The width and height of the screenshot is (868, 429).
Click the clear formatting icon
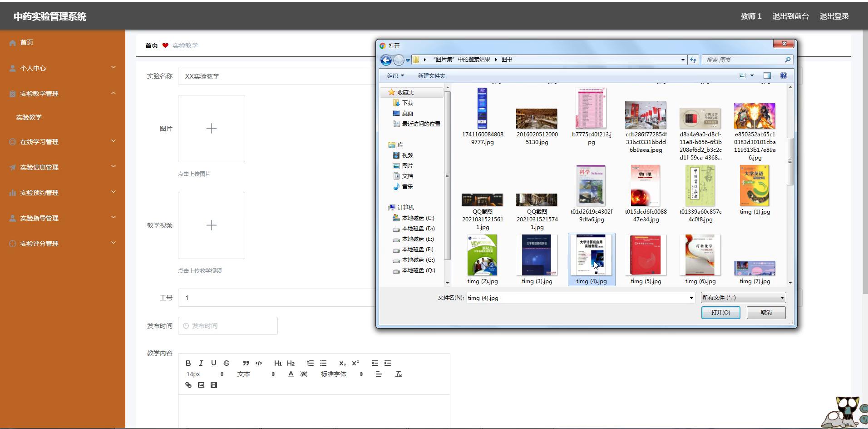(399, 374)
